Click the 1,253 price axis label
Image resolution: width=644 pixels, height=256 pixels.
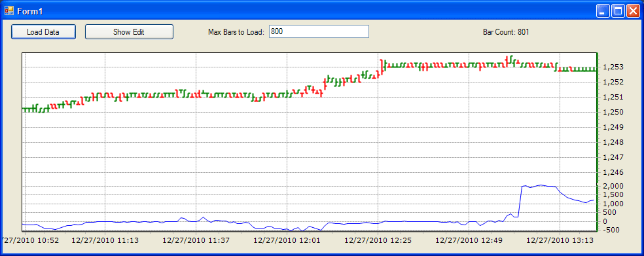point(613,67)
